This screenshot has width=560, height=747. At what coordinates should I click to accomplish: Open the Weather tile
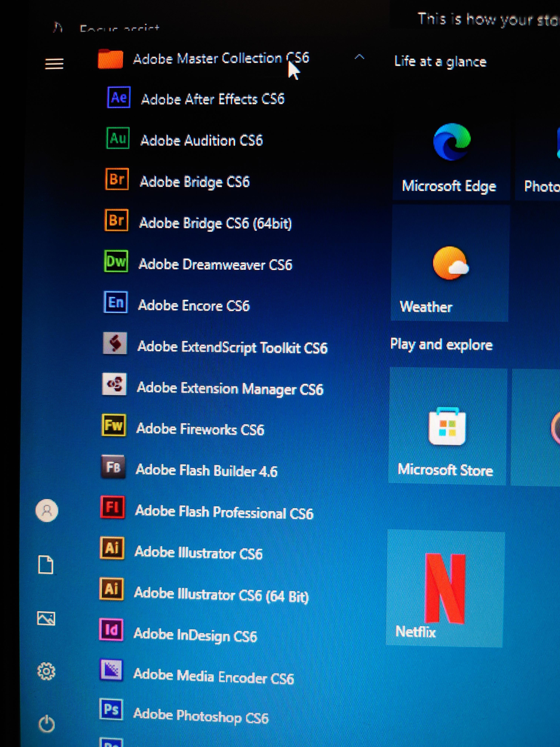[450, 263]
